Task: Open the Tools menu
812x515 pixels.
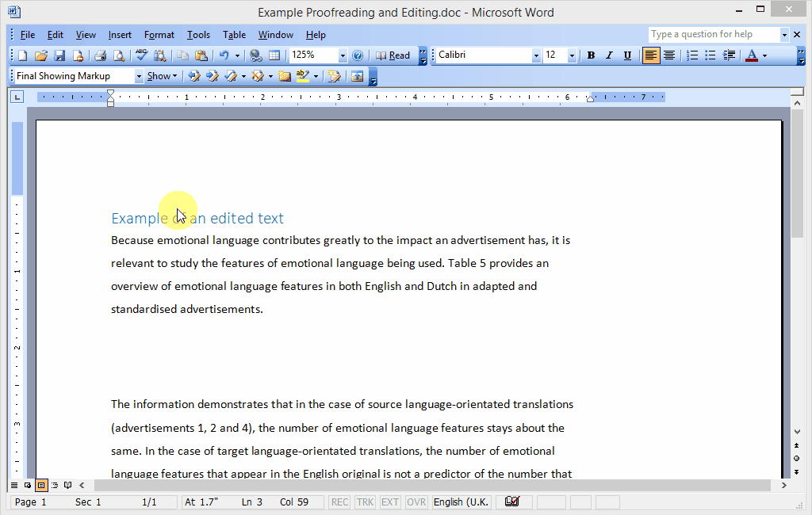Action: (198, 35)
